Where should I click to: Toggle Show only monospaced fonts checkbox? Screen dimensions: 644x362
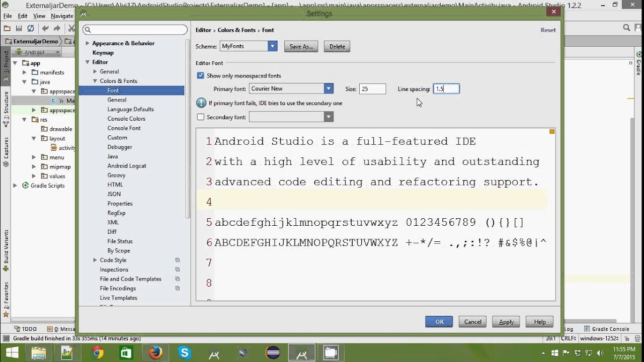click(x=201, y=75)
